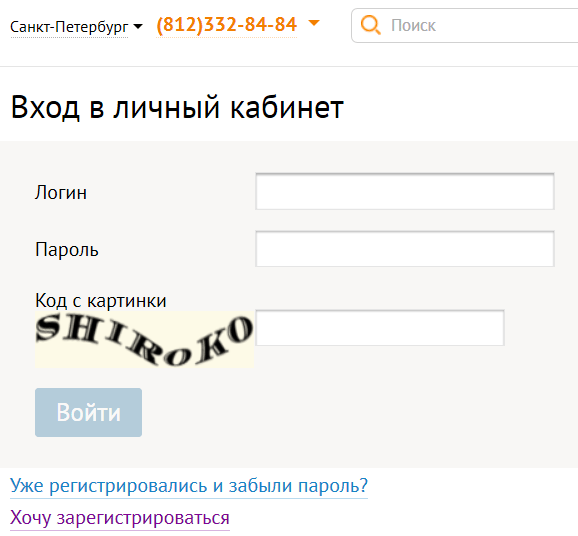Viewport: 578px width, 536px height.
Task: Click into the Пароль input field
Action: pos(405,249)
